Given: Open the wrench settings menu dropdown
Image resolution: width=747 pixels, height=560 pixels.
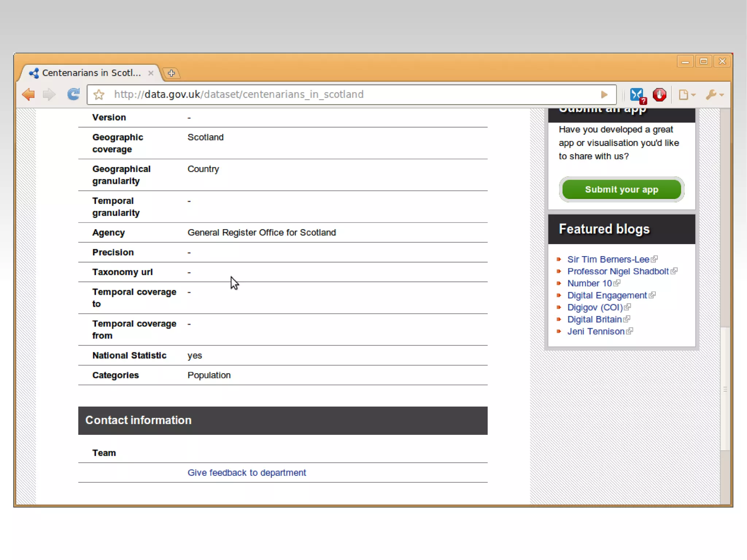Looking at the screenshot, I should [x=714, y=95].
